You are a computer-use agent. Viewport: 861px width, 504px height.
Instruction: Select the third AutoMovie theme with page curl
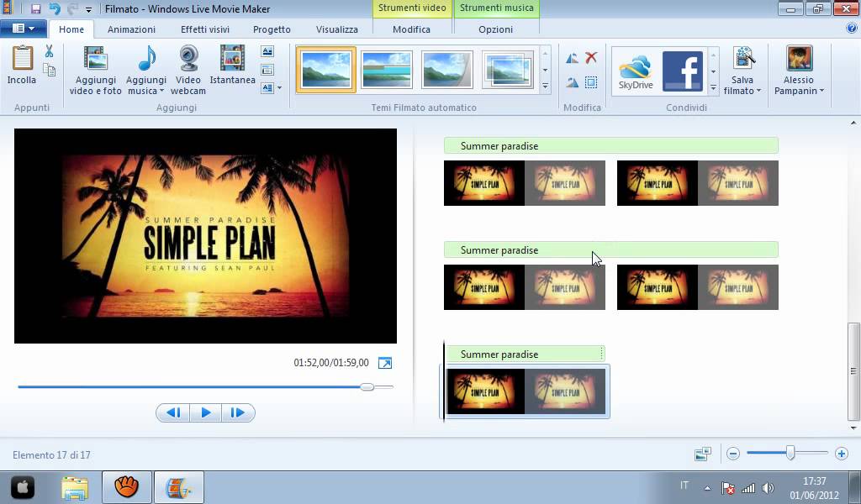click(447, 70)
